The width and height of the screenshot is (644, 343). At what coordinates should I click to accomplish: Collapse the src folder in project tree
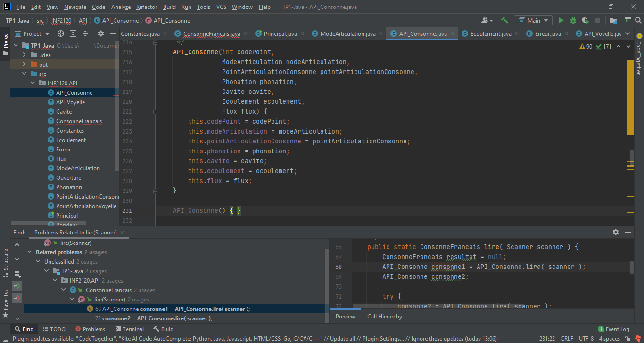(x=24, y=74)
